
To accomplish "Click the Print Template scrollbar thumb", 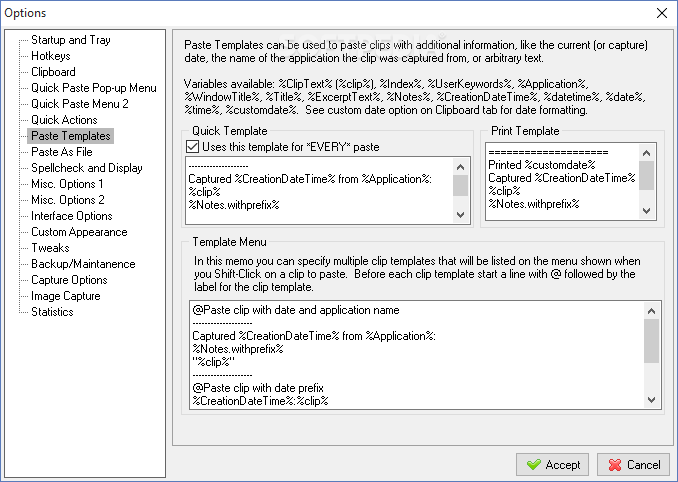I will pos(646,176).
